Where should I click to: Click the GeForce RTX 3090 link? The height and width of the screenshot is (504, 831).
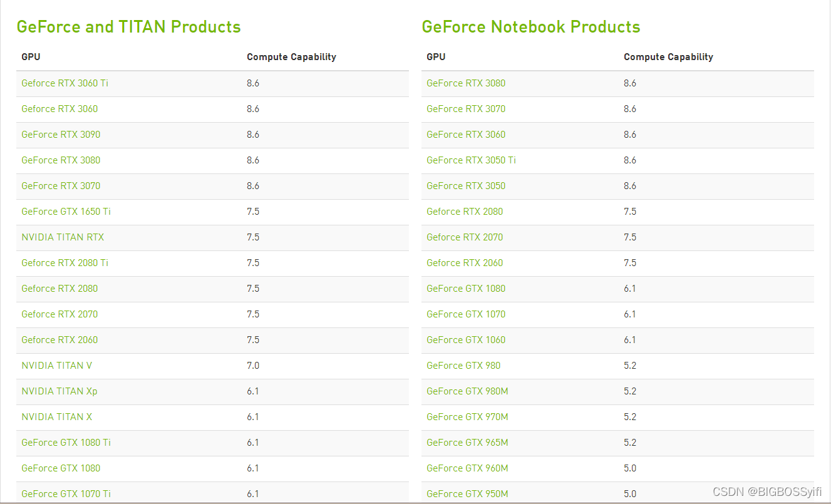click(x=61, y=135)
